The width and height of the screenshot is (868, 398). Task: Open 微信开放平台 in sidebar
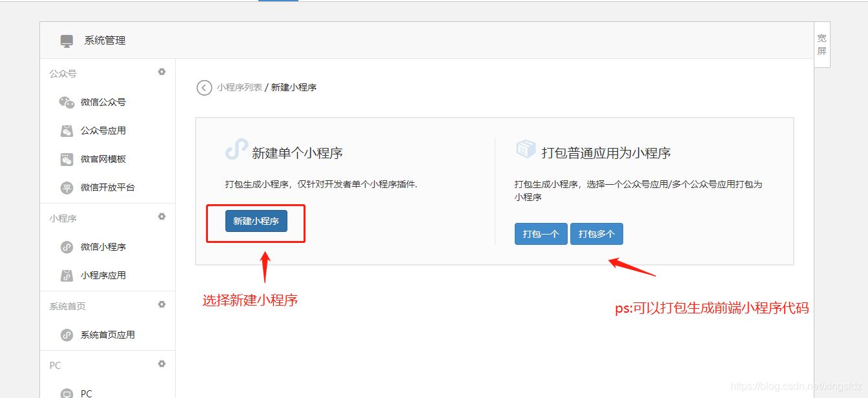pyautogui.click(x=107, y=187)
